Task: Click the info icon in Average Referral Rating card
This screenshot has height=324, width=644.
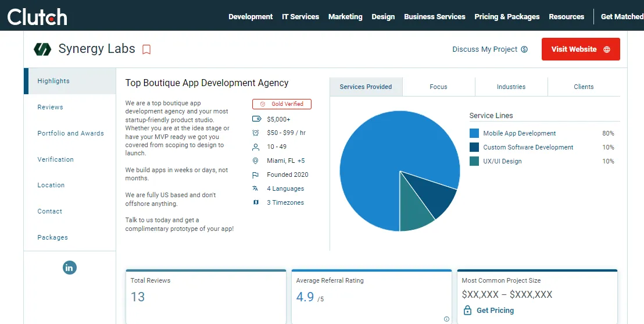Action: [446, 319]
